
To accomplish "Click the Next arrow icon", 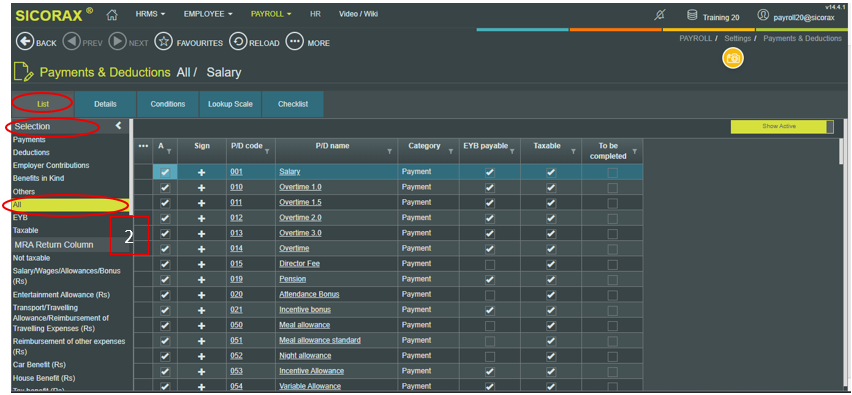I will (x=118, y=42).
